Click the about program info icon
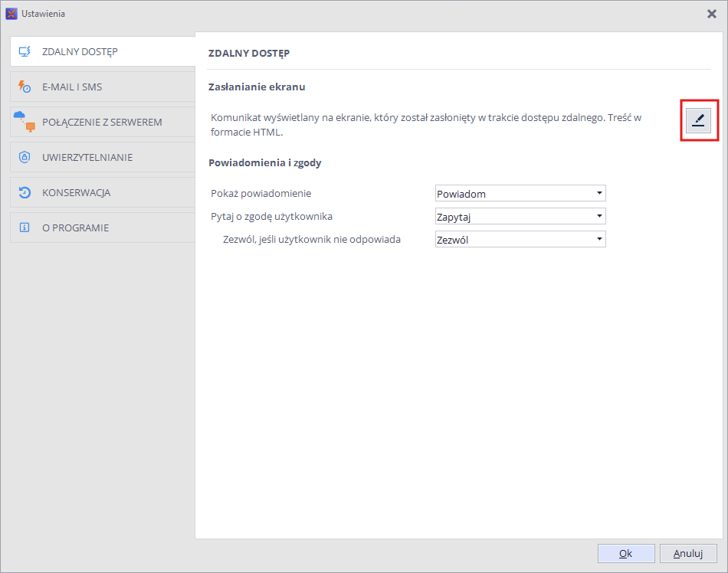The height and width of the screenshot is (573, 728). coord(25,228)
